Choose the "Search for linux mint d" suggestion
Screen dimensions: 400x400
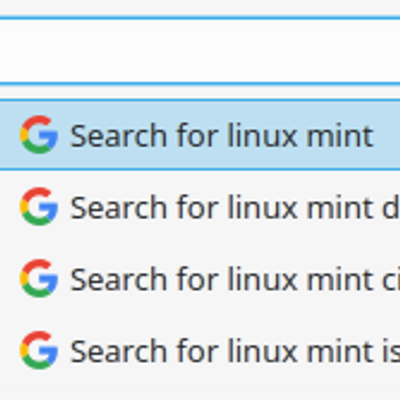click(200, 207)
